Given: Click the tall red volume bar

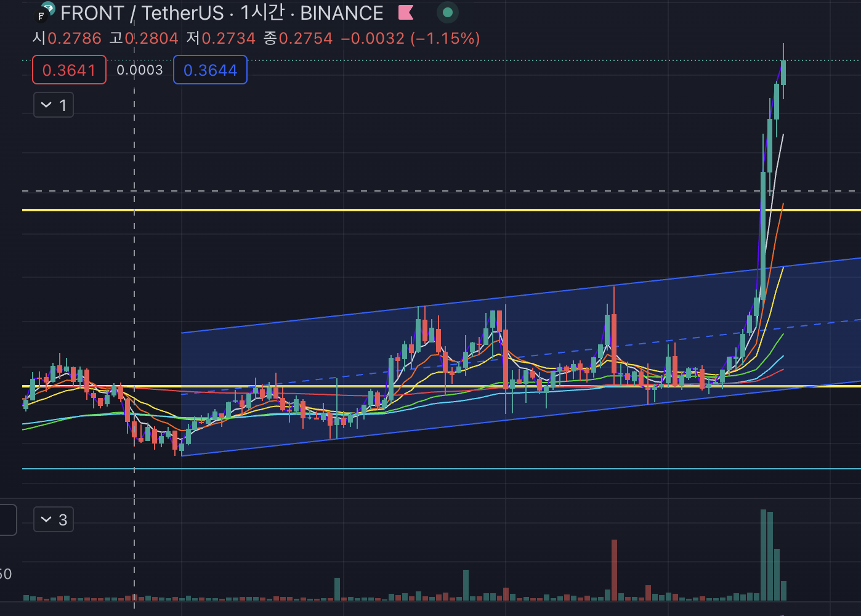Looking at the screenshot, I should tap(614, 570).
